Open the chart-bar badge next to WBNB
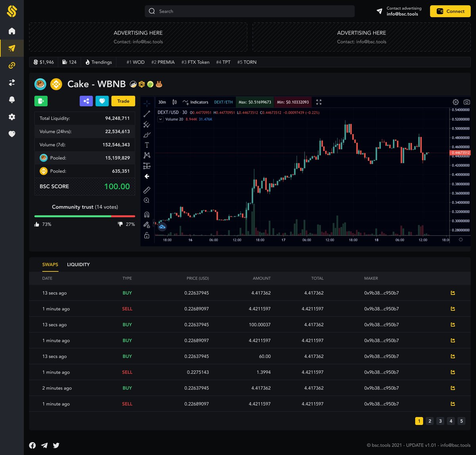 pyautogui.click(x=133, y=84)
